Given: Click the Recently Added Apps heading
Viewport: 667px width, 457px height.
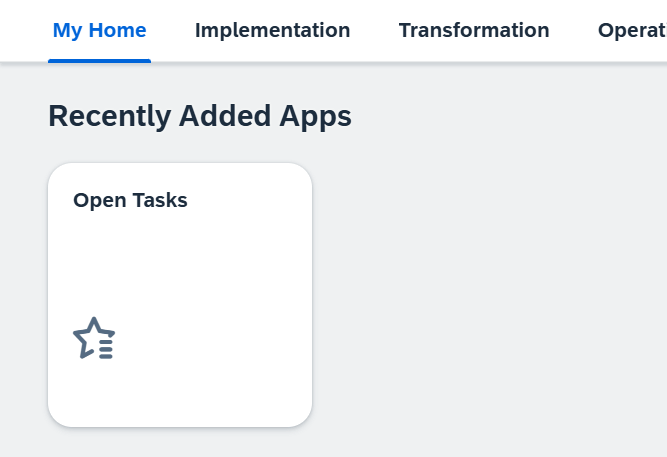Looking at the screenshot, I should tap(200, 116).
